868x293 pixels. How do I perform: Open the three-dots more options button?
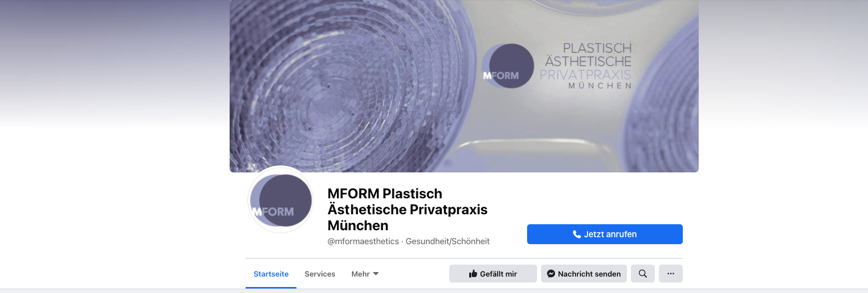coord(671,274)
